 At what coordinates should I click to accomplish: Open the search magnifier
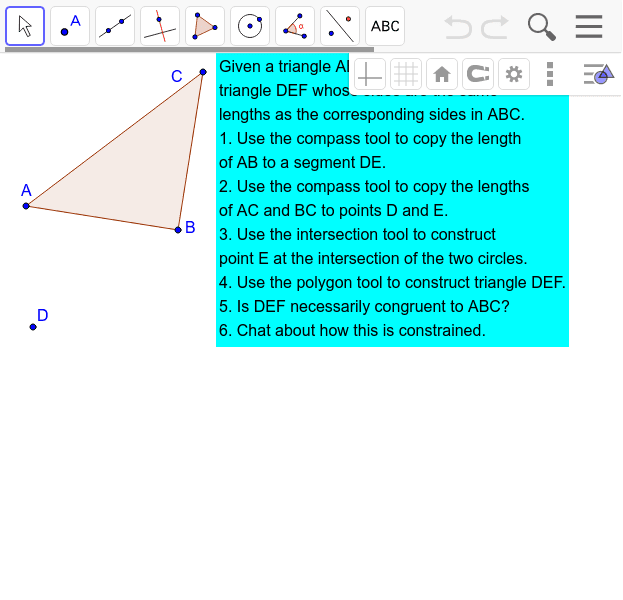[542, 27]
